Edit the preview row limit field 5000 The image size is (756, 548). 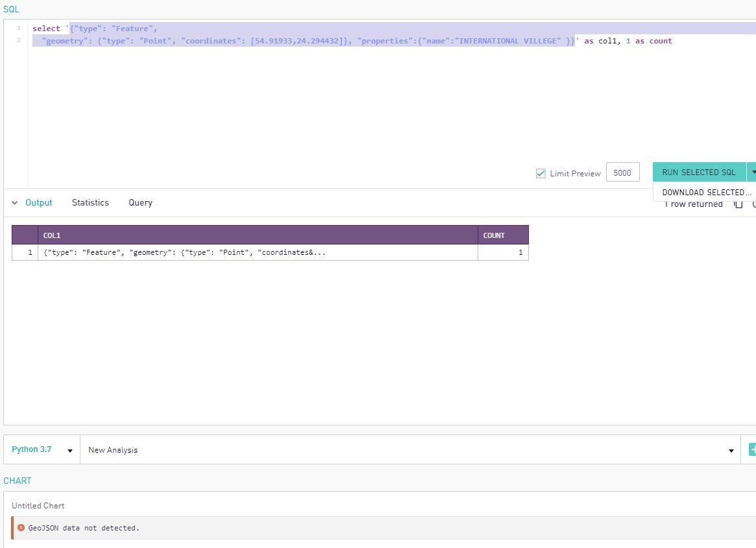pos(622,173)
